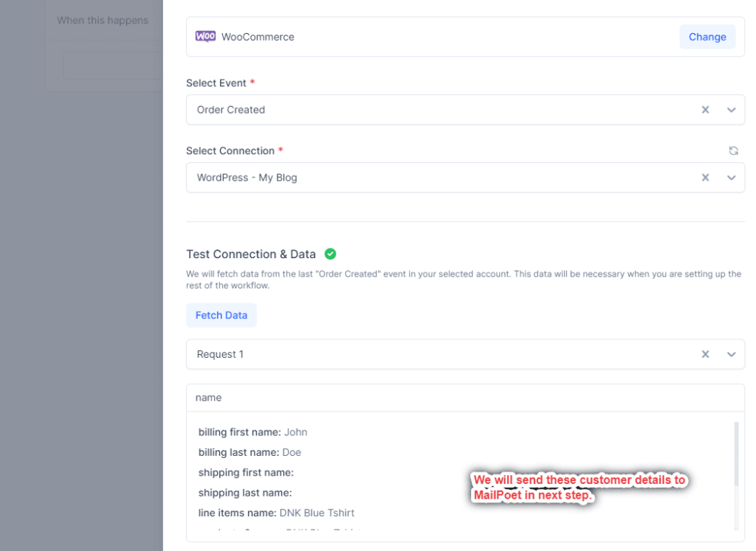Expand the Select Event dropdown arrow
Image resolution: width=756 pixels, height=551 pixels.
click(x=731, y=110)
